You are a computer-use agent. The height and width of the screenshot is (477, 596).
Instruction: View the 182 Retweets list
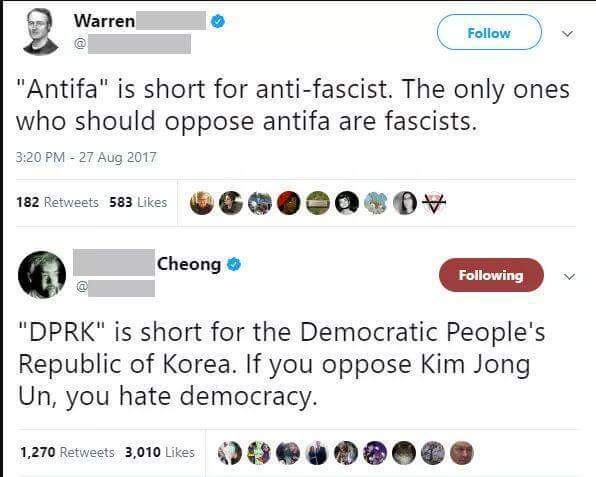tap(57, 202)
